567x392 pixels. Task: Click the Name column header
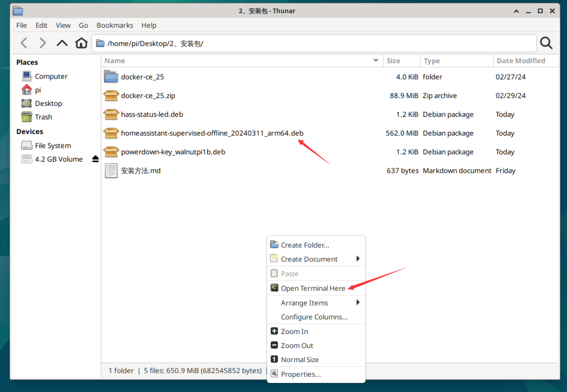click(242, 60)
